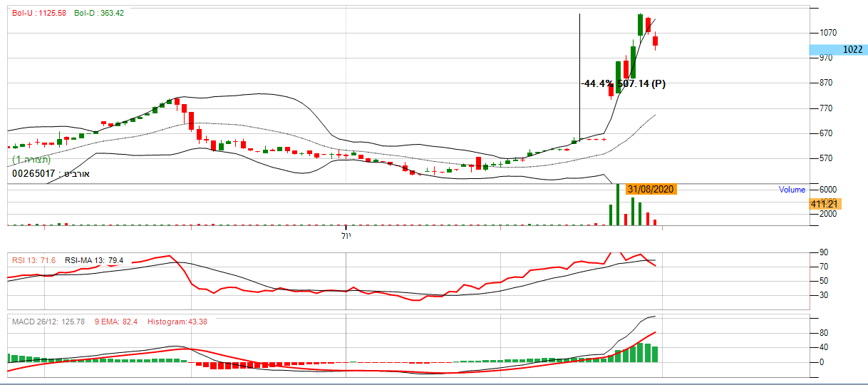Screen dimensions: 868x385
Task: Click the Volume panel label
Action: 792,190
